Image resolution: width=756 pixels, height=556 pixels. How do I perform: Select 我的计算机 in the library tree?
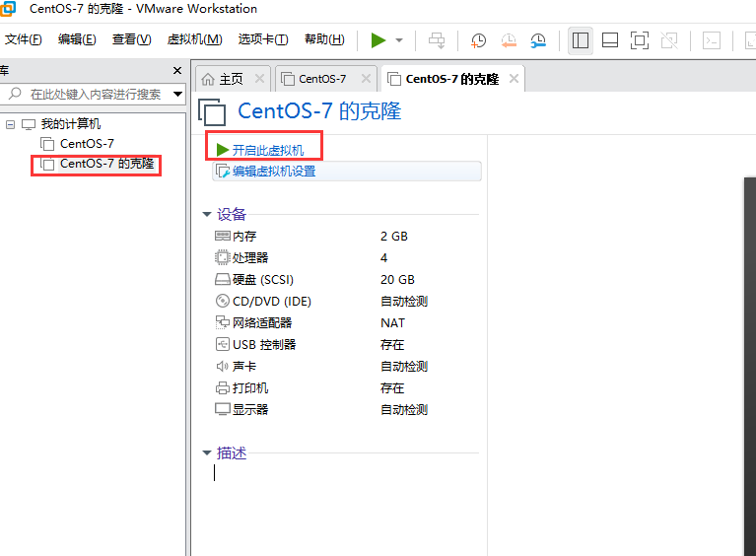coord(71,124)
